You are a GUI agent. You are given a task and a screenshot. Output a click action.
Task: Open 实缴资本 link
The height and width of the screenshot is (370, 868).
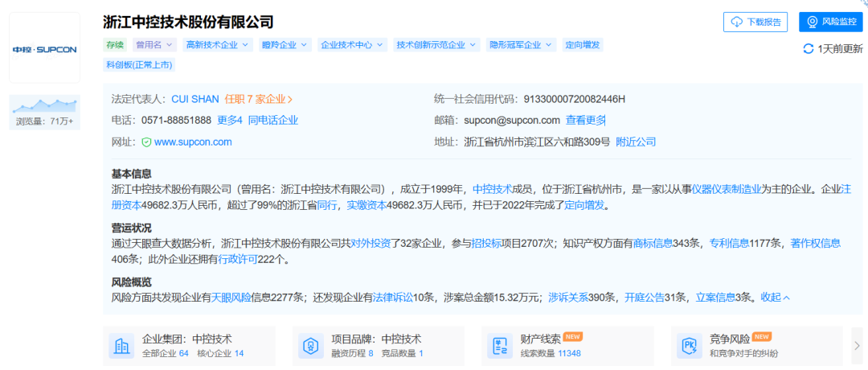click(x=366, y=205)
